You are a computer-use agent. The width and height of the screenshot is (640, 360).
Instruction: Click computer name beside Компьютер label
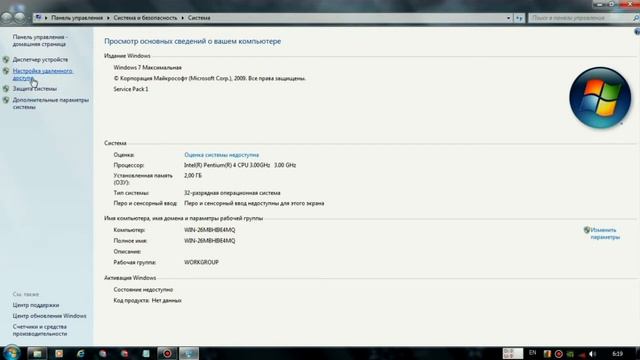209,230
